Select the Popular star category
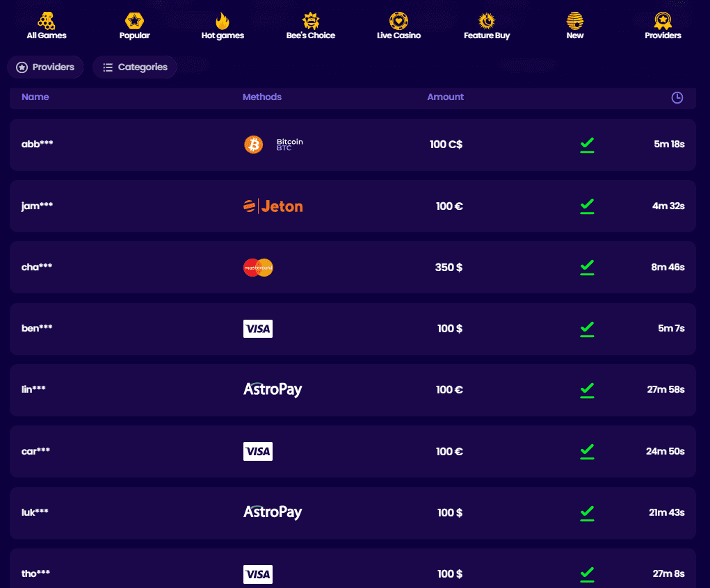The image size is (710, 588). pos(134,21)
